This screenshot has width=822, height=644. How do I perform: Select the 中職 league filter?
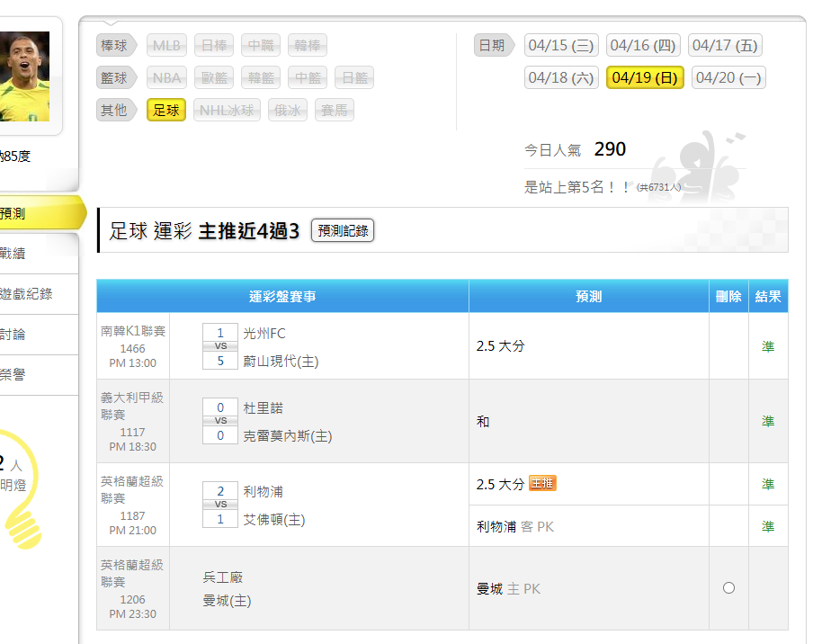(x=261, y=46)
